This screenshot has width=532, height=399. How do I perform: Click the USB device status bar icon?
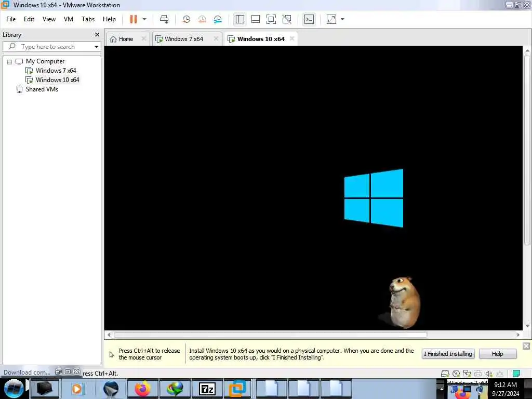pos(500,374)
